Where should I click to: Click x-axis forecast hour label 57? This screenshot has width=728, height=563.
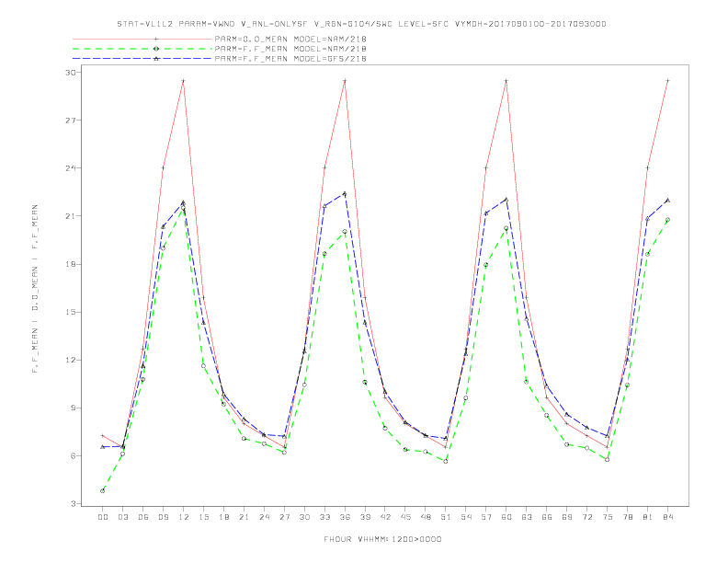pyautogui.click(x=486, y=517)
